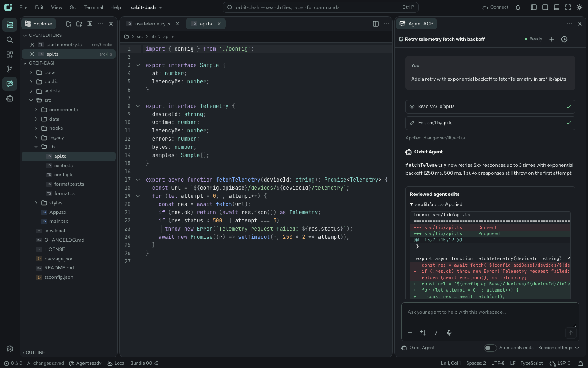Open notifications bell in title bar
Image resolution: width=588 pixels, height=368 pixels.
click(x=518, y=7)
